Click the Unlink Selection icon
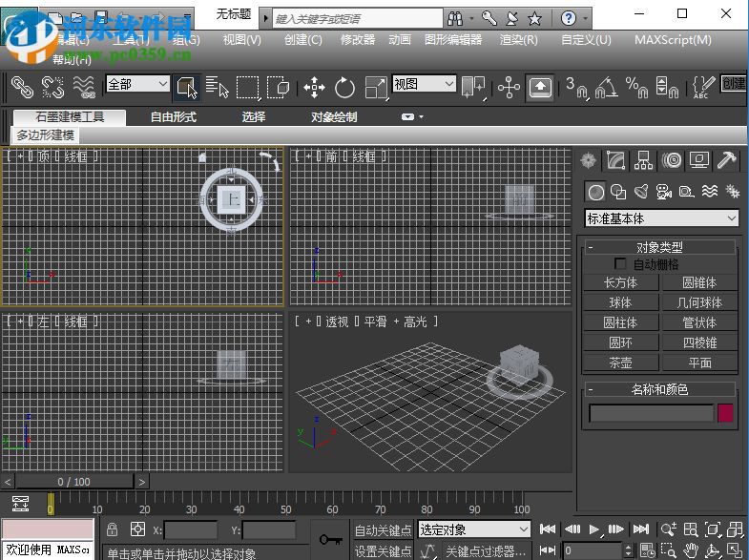The image size is (749, 560). point(52,88)
